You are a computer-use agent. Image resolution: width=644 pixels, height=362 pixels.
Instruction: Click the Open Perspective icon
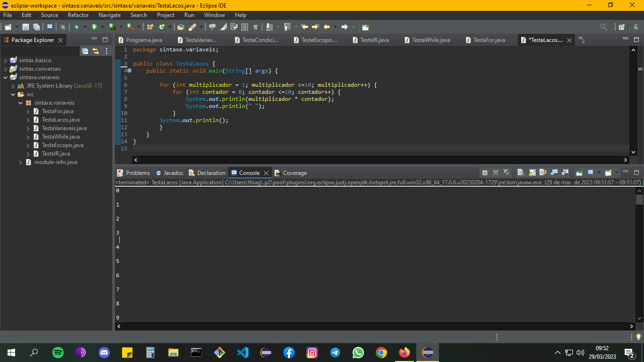click(622, 27)
